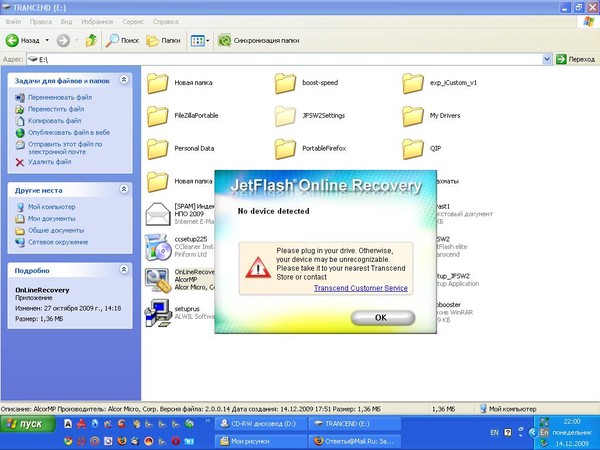Toggle the Папки folders pane
Screen dimensions: 600x450
tap(163, 40)
